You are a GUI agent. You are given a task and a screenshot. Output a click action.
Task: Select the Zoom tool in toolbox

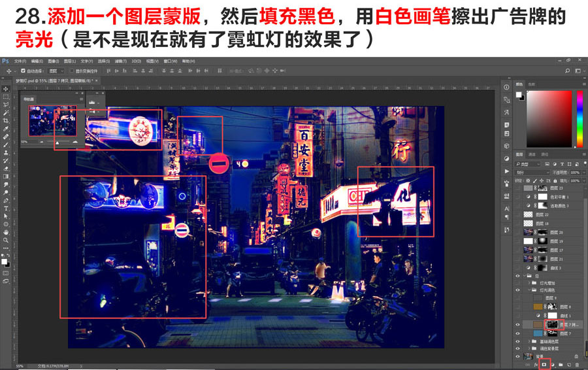tap(6, 240)
